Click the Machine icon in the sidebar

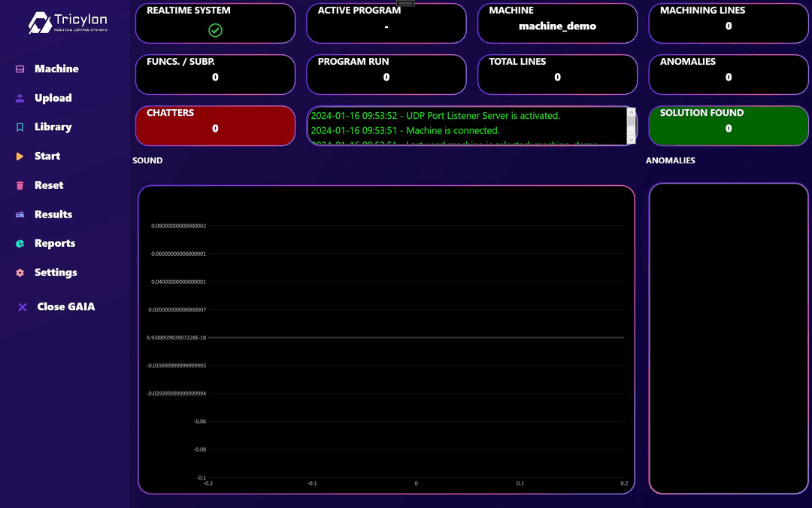20,69
